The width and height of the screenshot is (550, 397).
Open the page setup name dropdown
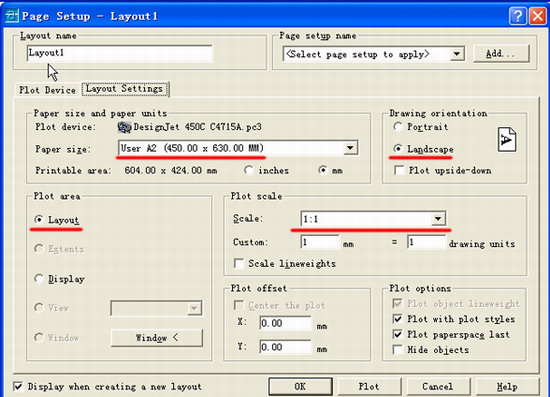(x=457, y=54)
